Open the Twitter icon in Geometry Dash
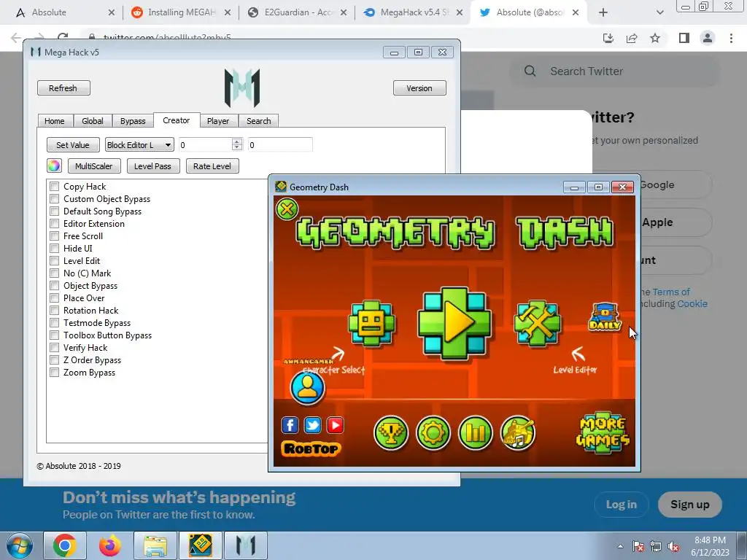This screenshot has height=560, width=747. point(312,425)
